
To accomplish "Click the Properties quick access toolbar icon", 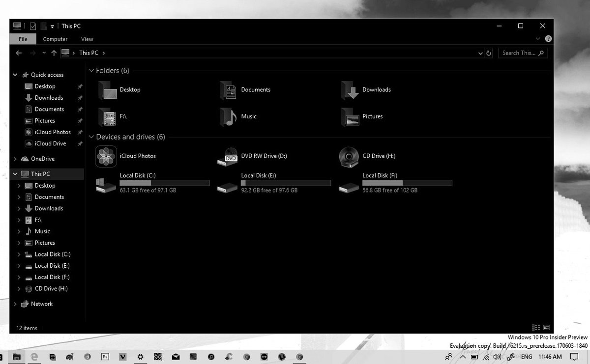I will [33, 26].
